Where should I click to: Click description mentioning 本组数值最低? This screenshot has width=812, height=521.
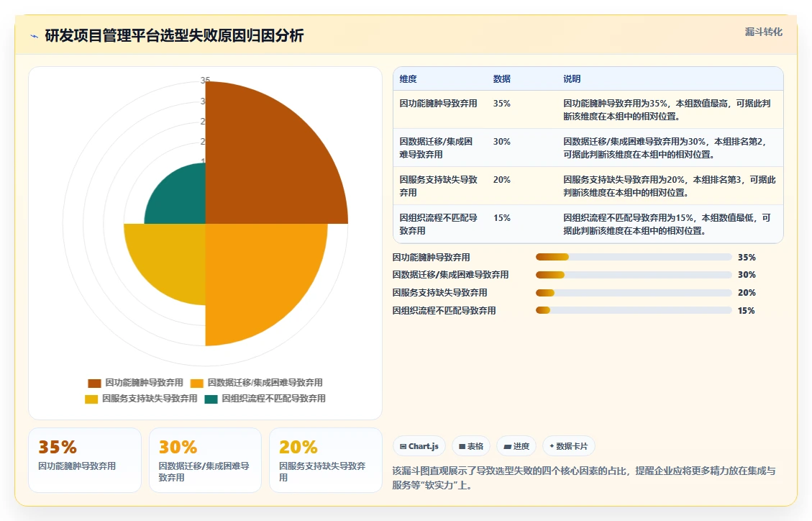tap(667, 225)
